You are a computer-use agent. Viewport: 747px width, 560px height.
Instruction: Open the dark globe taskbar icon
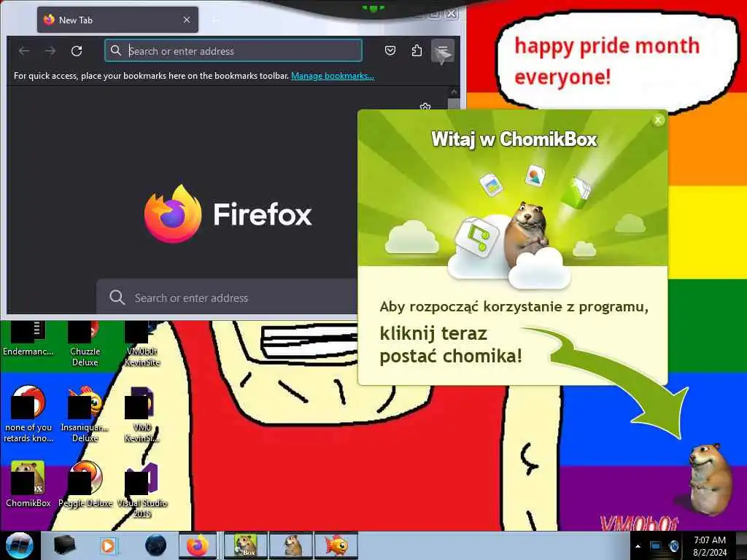click(x=156, y=545)
